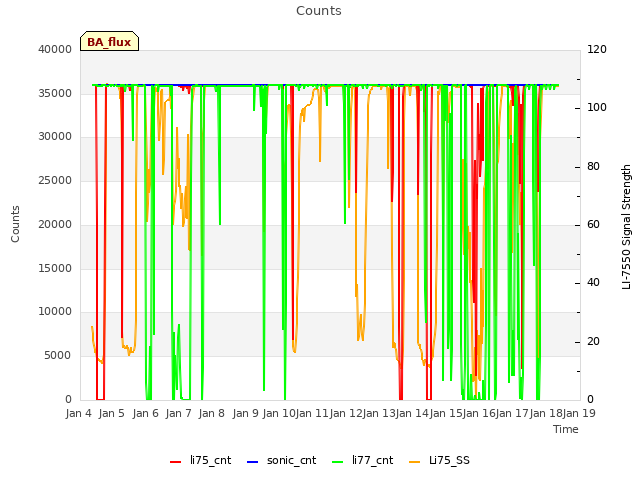Click the 40000 y-axis label
Screen dimensions: 640x480
coord(55,49)
